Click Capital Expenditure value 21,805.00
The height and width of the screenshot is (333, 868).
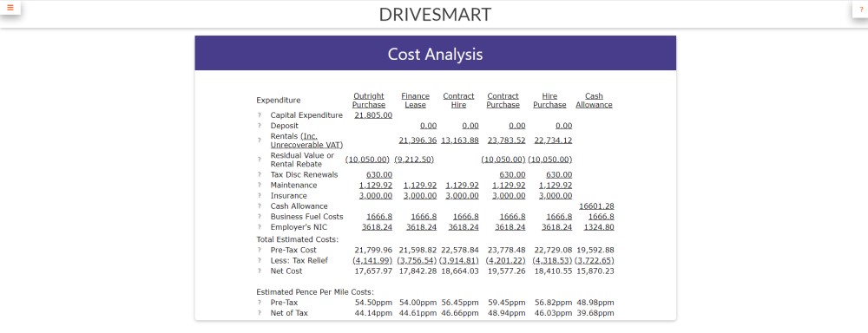[373, 115]
